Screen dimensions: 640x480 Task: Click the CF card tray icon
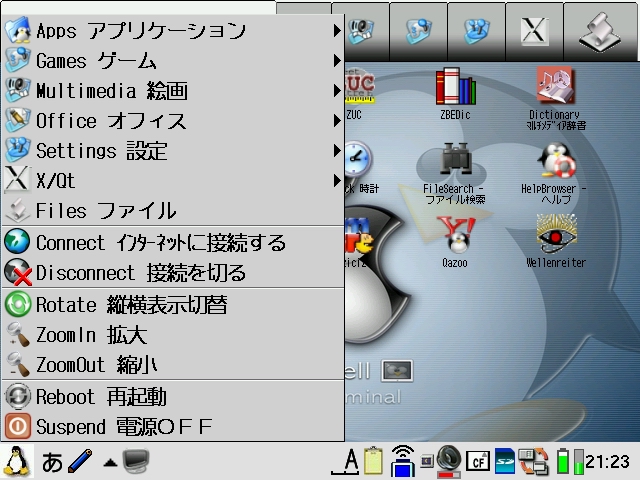coord(476,461)
